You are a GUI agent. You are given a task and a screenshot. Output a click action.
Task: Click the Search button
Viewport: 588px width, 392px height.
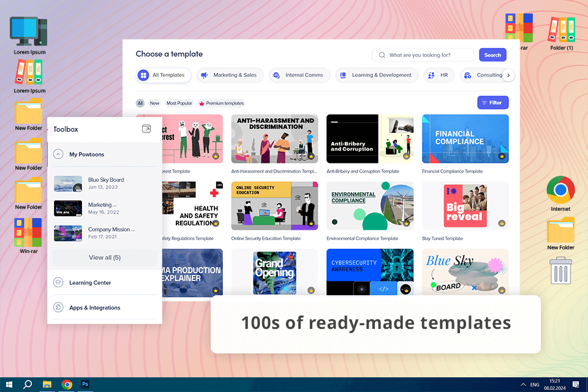[492, 55]
